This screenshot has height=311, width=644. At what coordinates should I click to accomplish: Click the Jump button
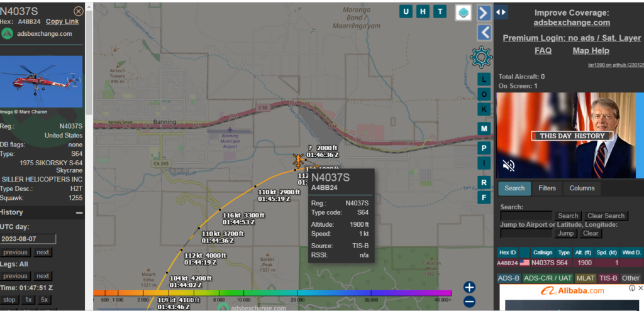pos(565,234)
